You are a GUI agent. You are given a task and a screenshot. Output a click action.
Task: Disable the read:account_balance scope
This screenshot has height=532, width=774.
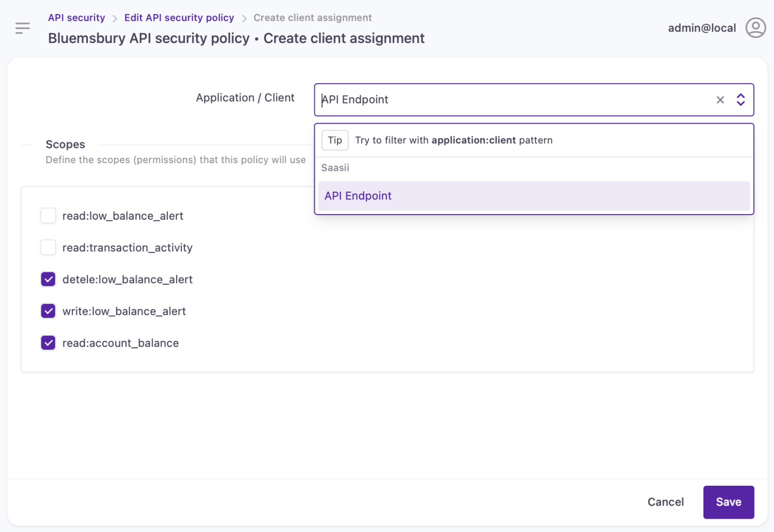[x=48, y=343]
